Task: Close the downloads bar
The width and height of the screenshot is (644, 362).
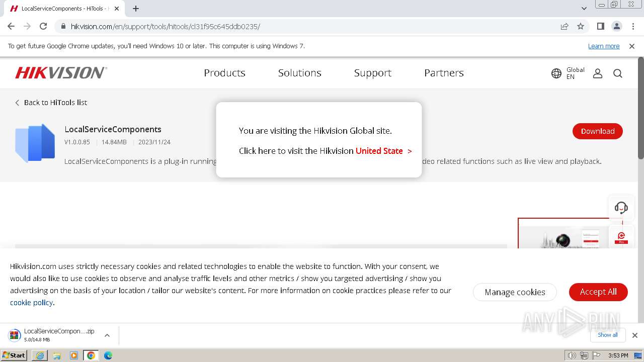Action: tap(634, 335)
